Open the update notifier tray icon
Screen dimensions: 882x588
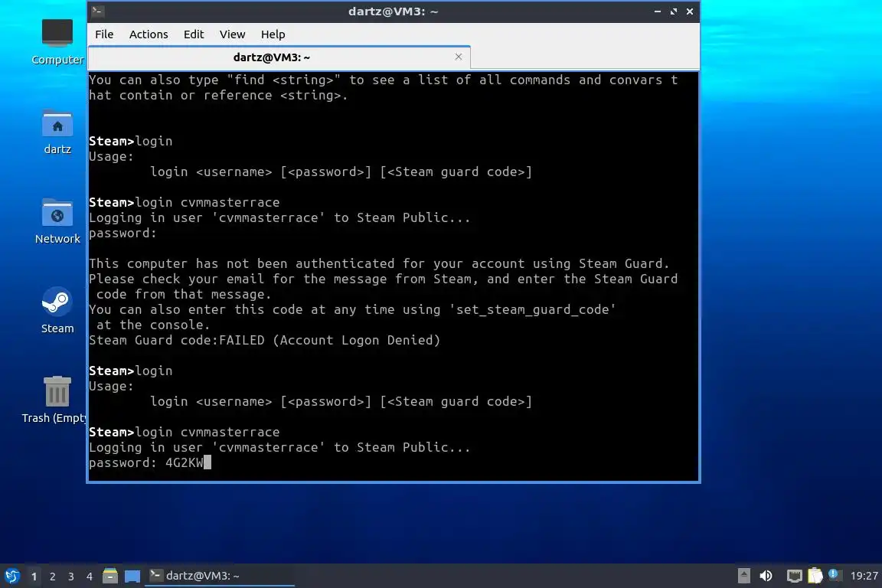pos(834,574)
